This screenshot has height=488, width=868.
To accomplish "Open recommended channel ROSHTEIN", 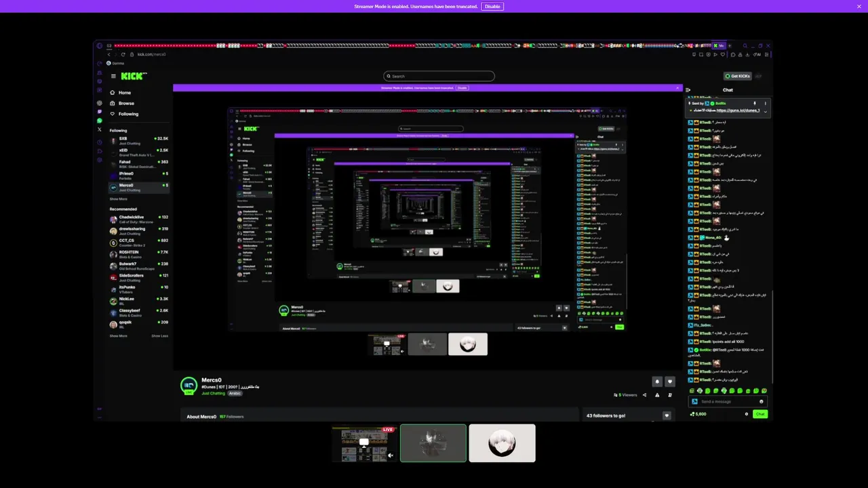I will point(139,254).
